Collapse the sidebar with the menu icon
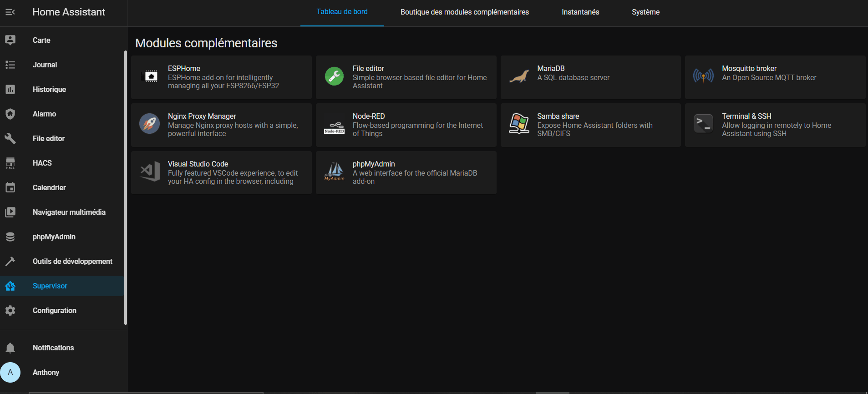Image resolution: width=868 pixels, height=394 pixels. click(10, 12)
